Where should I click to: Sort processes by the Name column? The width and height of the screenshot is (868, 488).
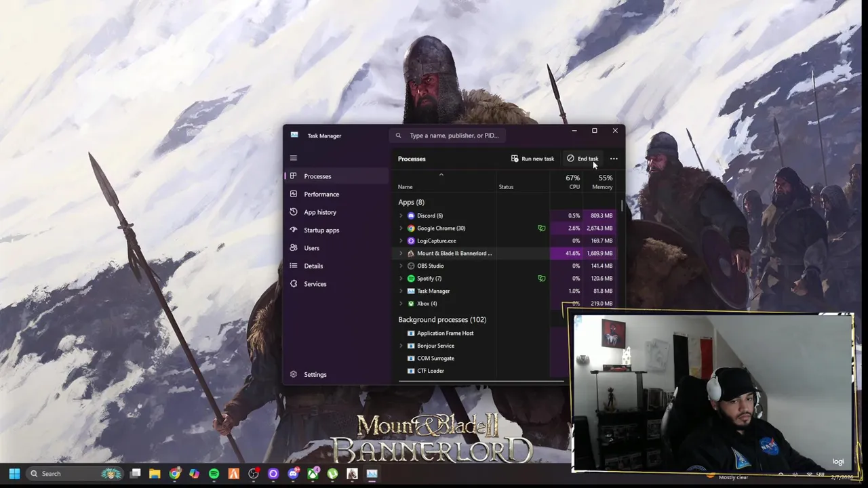[446, 181]
